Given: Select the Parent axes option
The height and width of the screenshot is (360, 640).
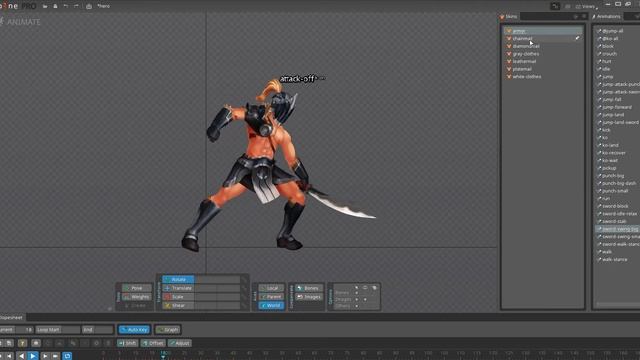Looking at the screenshot, I should (271, 297).
